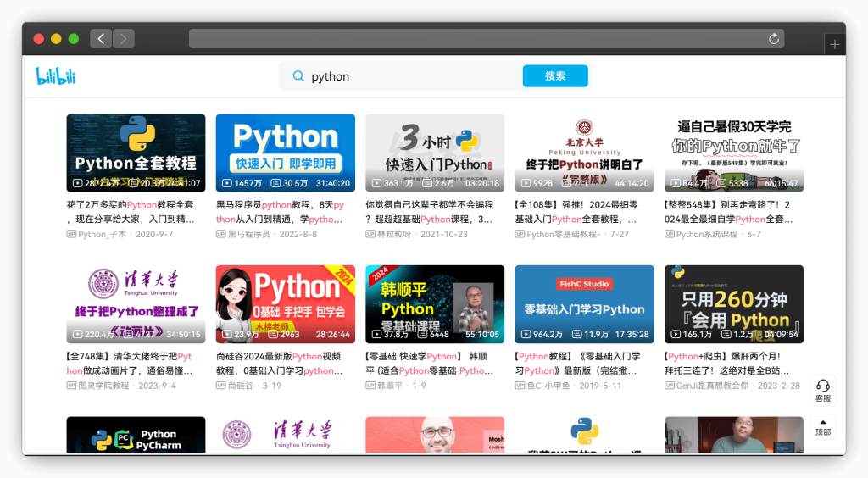Go back with the browser back arrow
Image resolution: width=868 pixels, height=478 pixels.
tap(101, 39)
